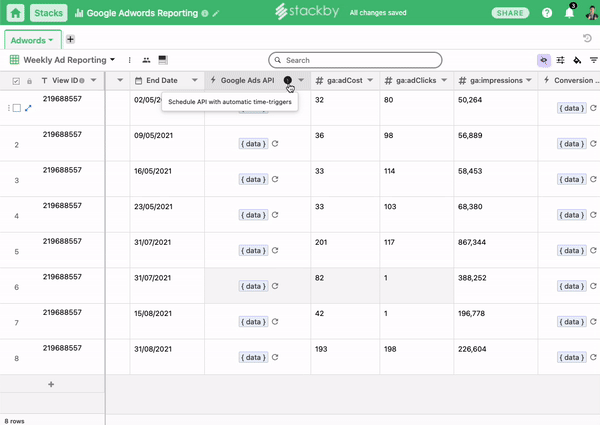This screenshot has width=600, height=425.
Task: Toggle the select-all rows checkbox
Action: click(16, 80)
